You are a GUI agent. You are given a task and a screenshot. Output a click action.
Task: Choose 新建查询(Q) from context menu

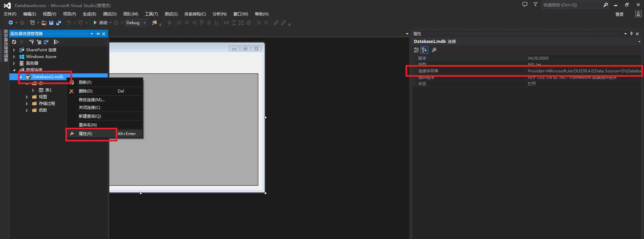tap(105, 116)
